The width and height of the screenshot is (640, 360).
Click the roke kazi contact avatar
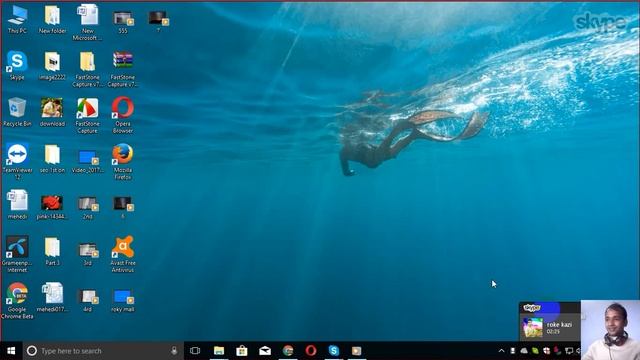533,327
